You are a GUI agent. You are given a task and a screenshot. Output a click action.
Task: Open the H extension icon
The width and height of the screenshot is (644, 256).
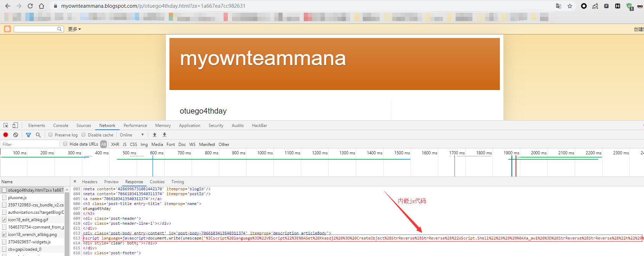click(618, 6)
